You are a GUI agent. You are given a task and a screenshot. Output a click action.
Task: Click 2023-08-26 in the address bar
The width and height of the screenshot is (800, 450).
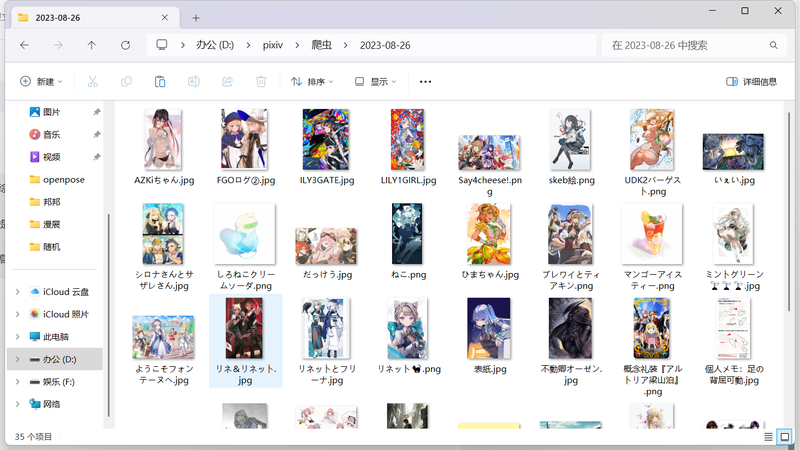(385, 45)
